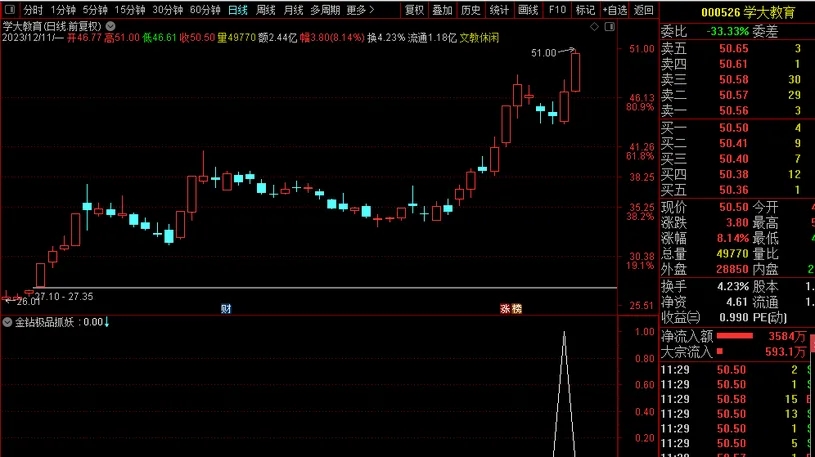815x457 pixels.
Task: Toggle the 标记 mark button
Action: [584, 10]
